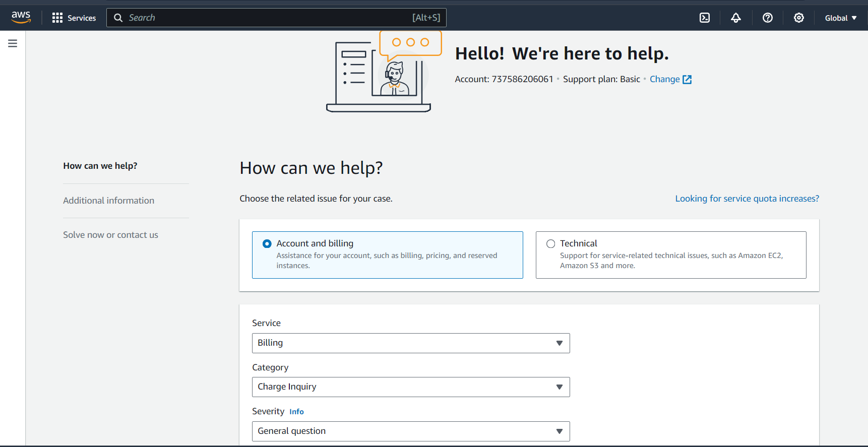The height and width of the screenshot is (447, 868).
Task: Open the Billing service dropdown
Action: click(410, 343)
